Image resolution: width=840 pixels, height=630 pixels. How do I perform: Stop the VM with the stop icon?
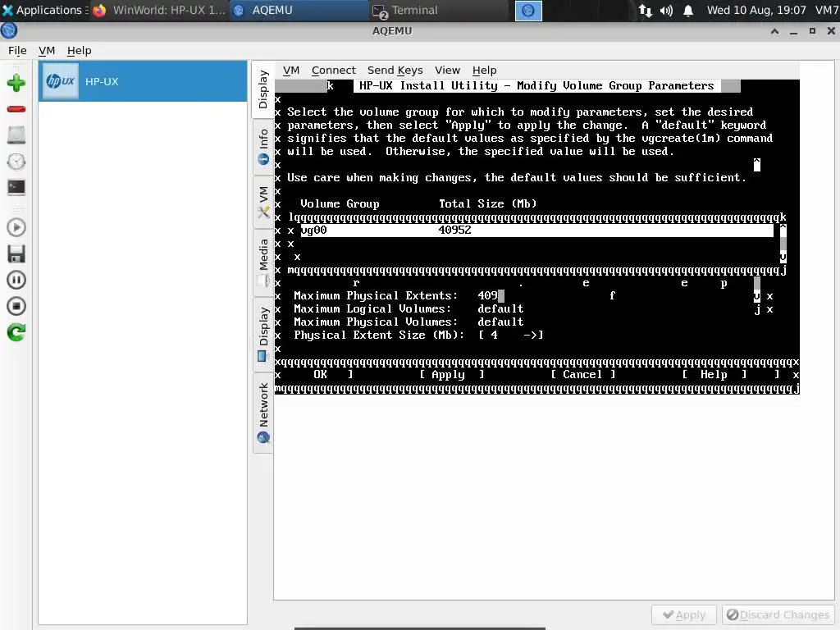tap(16, 306)
